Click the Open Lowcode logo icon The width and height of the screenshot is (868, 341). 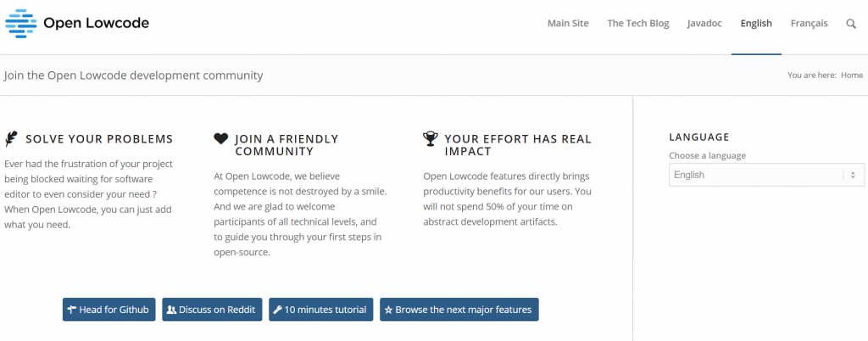[20, 23]
